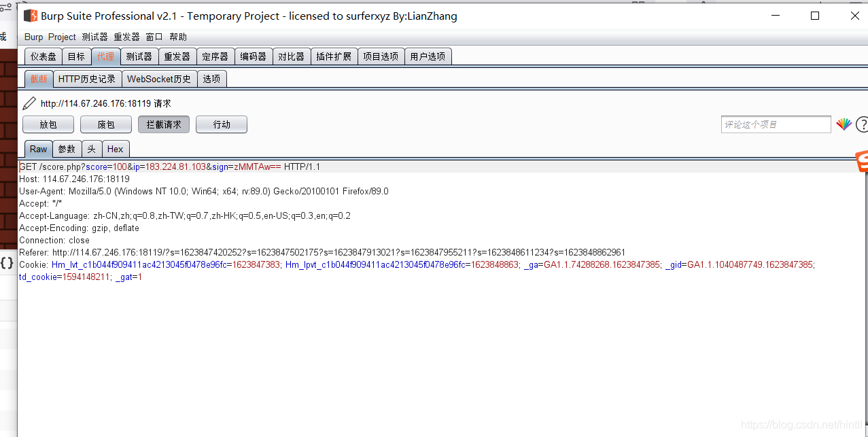Switch to the 仪表盘 tab
The height and width of the screenshot is (437, 868).
click(x=44, y=56)
